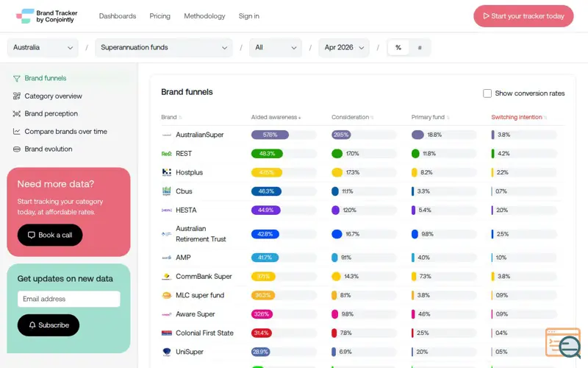Image resolution: width=588 pixels, height=368 pixels.
Task: Sort by the Switching intention column sort icon
Action: (x=545, y=118)
